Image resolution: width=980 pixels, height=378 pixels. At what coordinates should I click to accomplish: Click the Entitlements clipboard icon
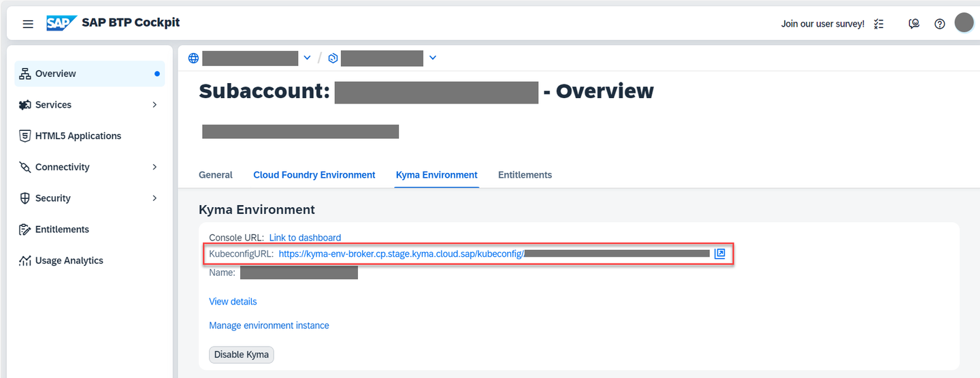coord(25,230)
